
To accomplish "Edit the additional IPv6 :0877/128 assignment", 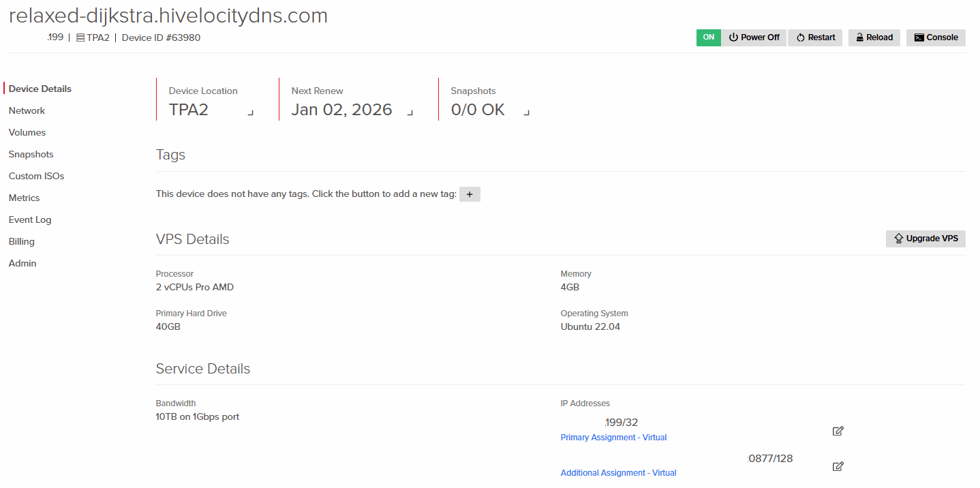I will click(x=838, y=466).
